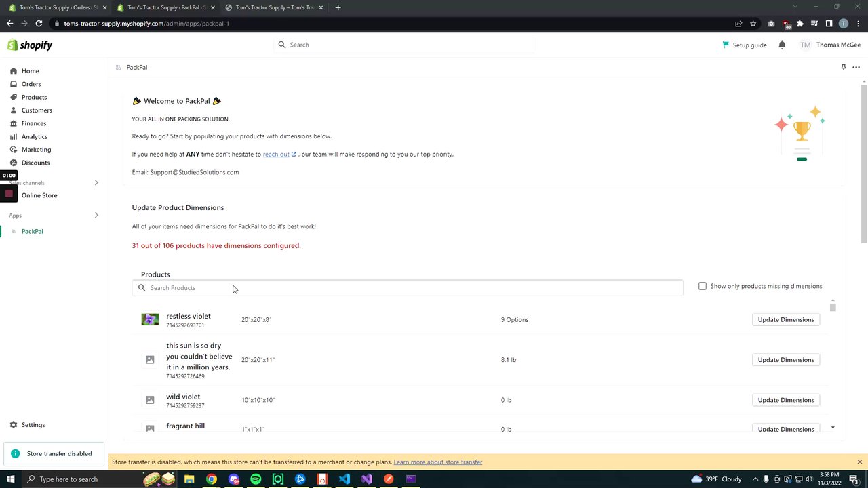The width and height of the screenshot is (868, 488).
Task: Open the Chrome extensions puzzle icon
Action: click(800, 23)
